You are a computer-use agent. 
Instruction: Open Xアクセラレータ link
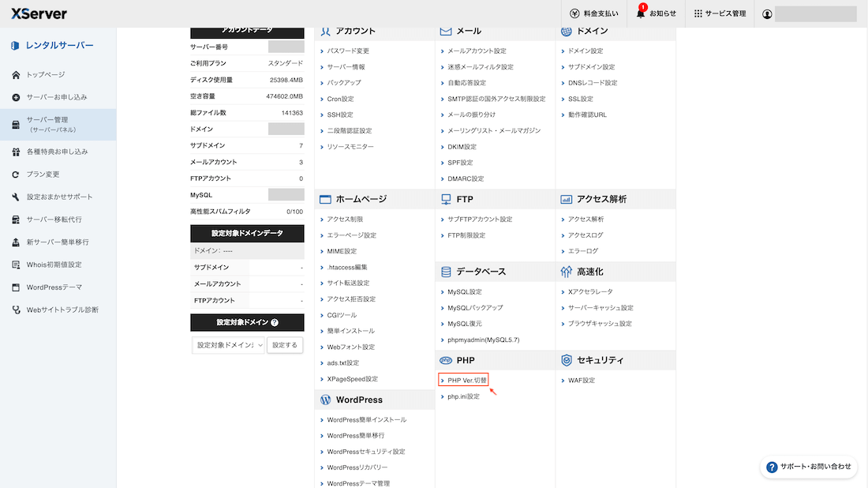click(x=590, y=292)
